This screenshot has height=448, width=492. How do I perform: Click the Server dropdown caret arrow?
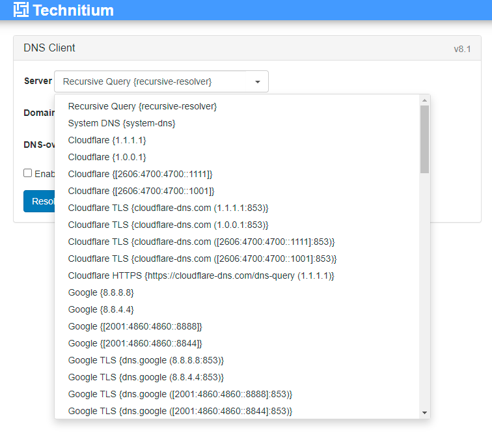258,82
